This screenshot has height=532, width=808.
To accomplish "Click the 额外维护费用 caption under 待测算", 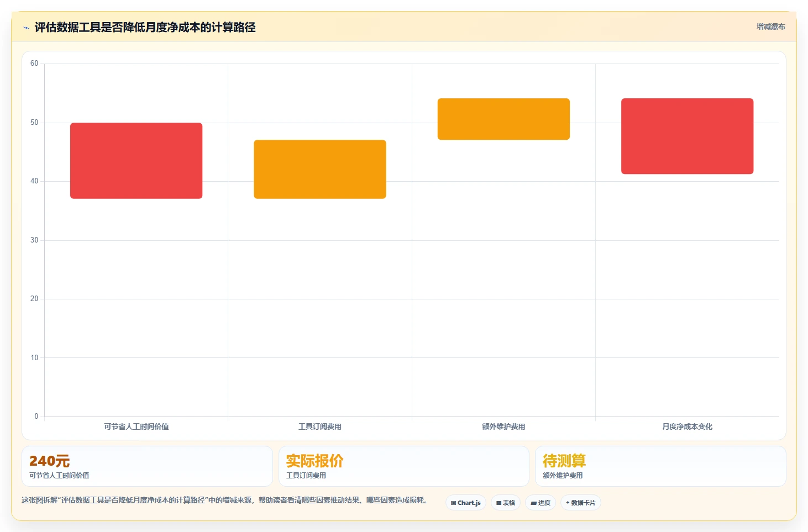I will [x=563, y=475].
